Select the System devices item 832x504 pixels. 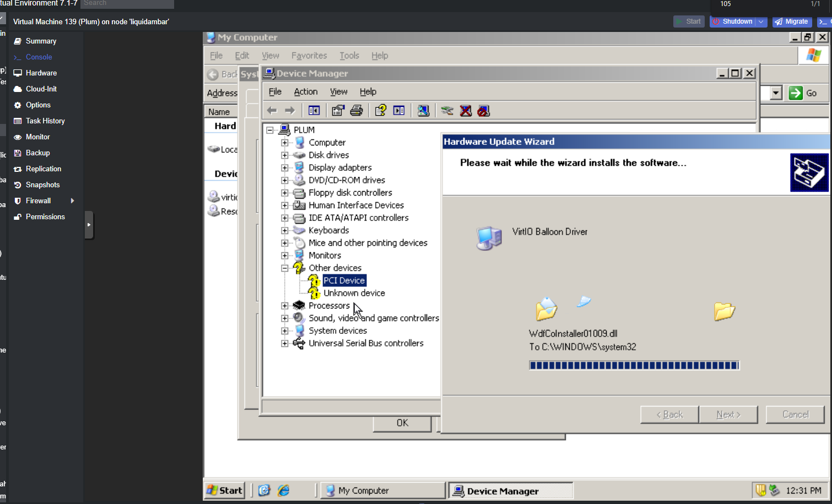(338, 330)
